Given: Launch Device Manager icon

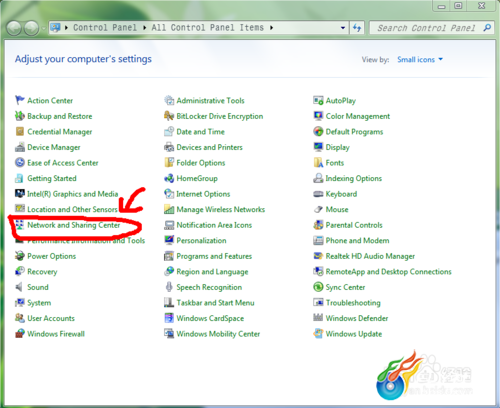Looking at the screenshot, I should click(x=20, y=147).
